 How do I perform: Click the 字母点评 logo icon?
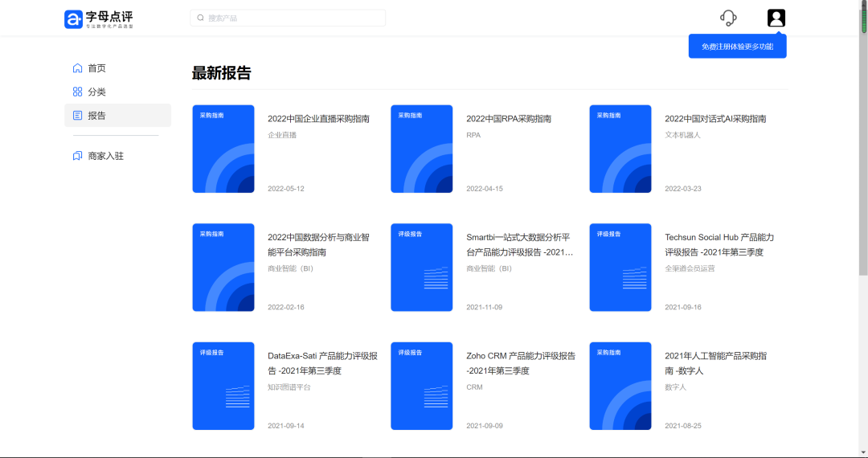(x=73, y=18)
